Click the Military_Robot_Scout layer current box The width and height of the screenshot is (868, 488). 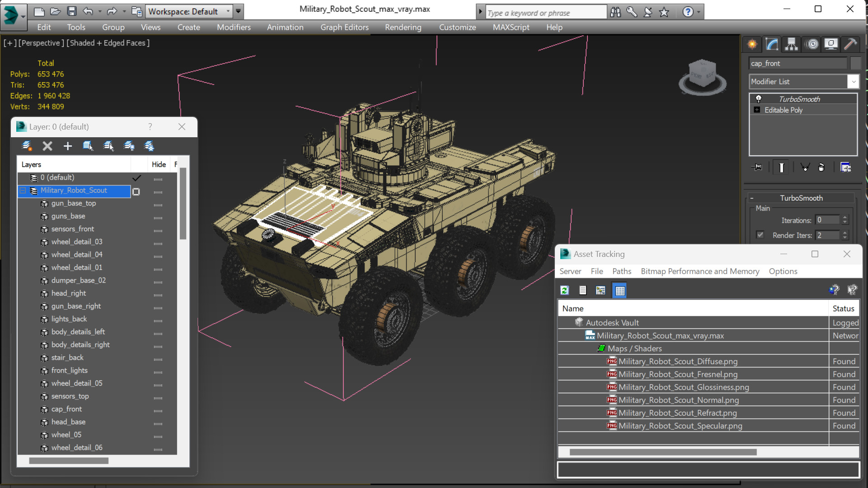click(136, 192)
